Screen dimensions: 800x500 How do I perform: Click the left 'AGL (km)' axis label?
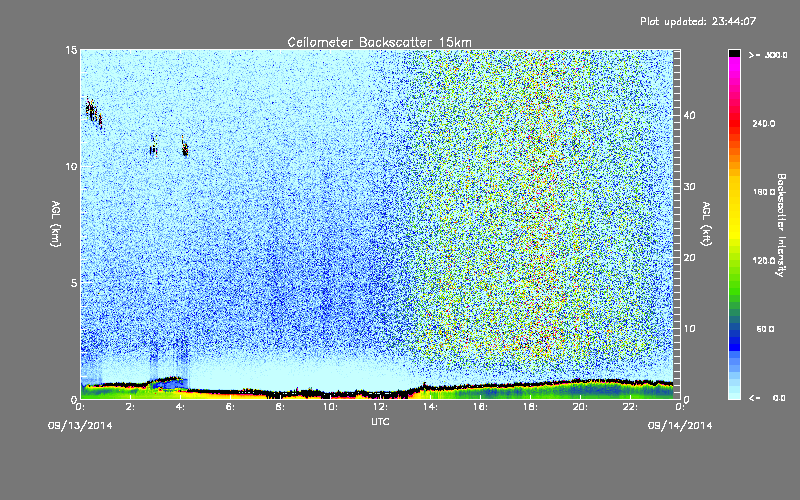56,224
